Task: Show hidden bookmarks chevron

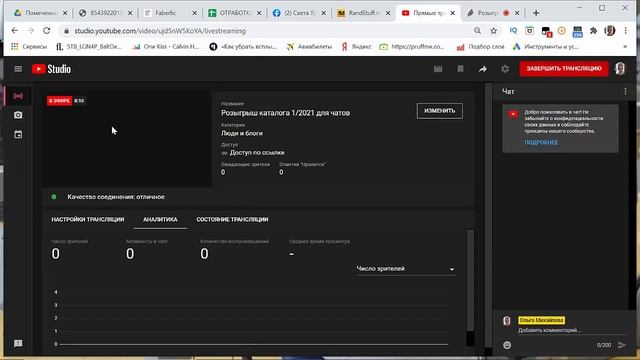Action: (x=625, y=47)
